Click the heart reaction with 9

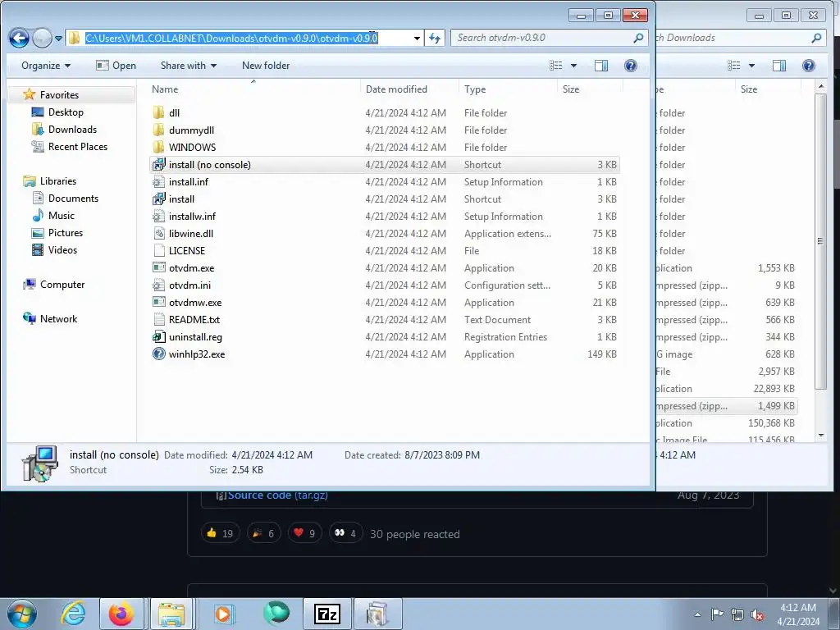pos(304,533)
